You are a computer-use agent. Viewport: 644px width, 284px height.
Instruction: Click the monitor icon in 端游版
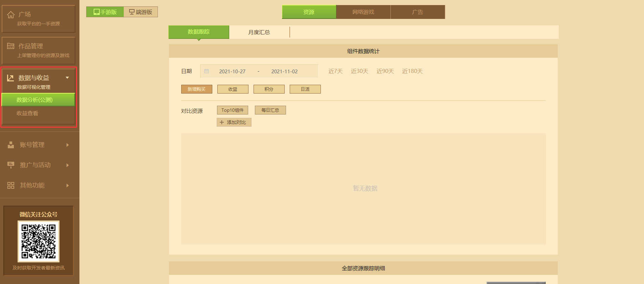[x=132, y=12]
